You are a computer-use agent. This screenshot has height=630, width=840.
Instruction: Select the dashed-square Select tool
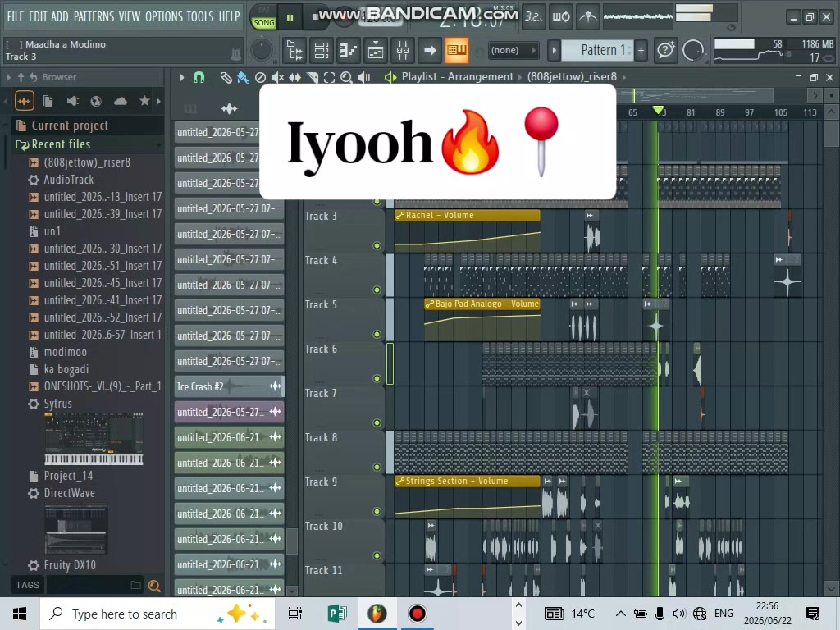point(330,78)
